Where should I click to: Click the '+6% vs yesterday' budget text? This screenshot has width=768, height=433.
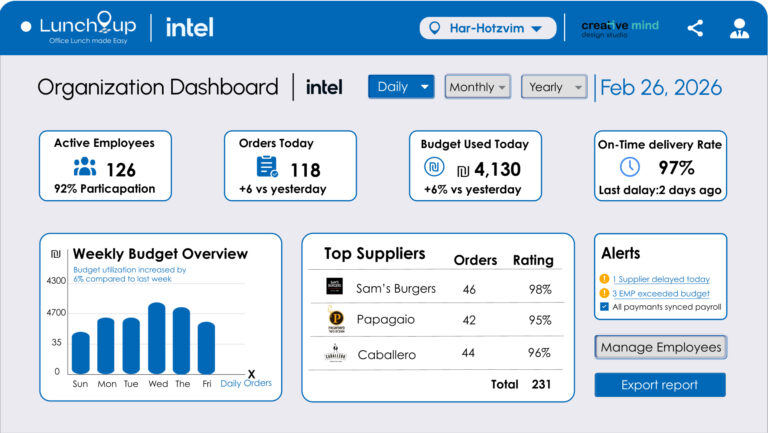[473, 190]
